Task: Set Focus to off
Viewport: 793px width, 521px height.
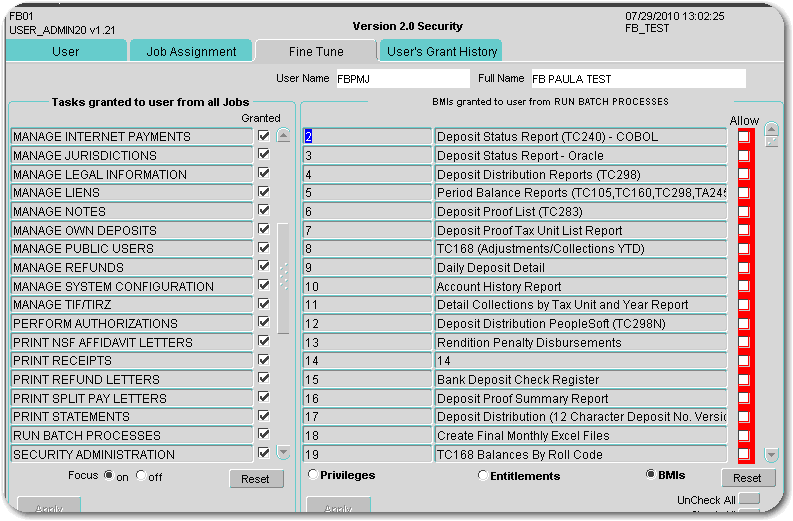Action: coord(141,475)
